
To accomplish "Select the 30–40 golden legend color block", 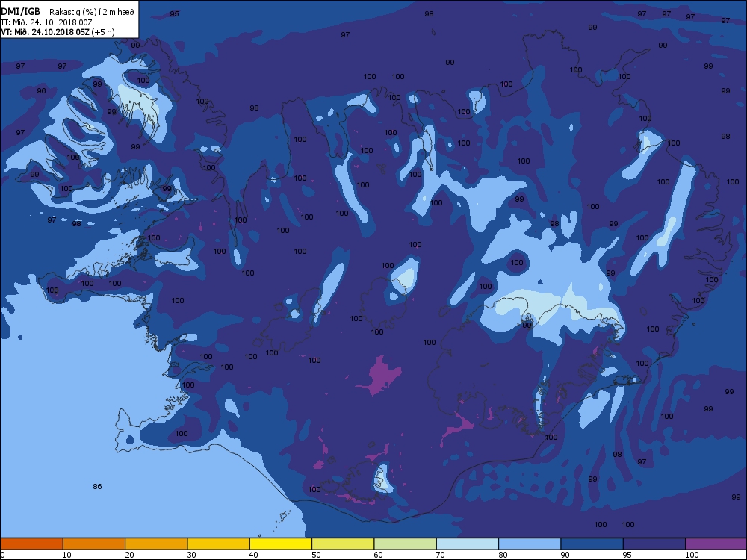I will click(x=219, y=544).
